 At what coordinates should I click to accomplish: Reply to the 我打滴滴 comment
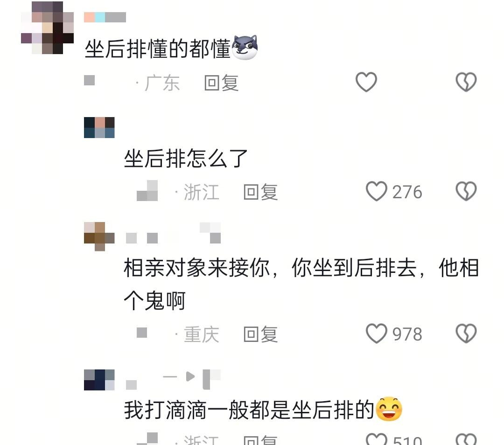[261, 440]
